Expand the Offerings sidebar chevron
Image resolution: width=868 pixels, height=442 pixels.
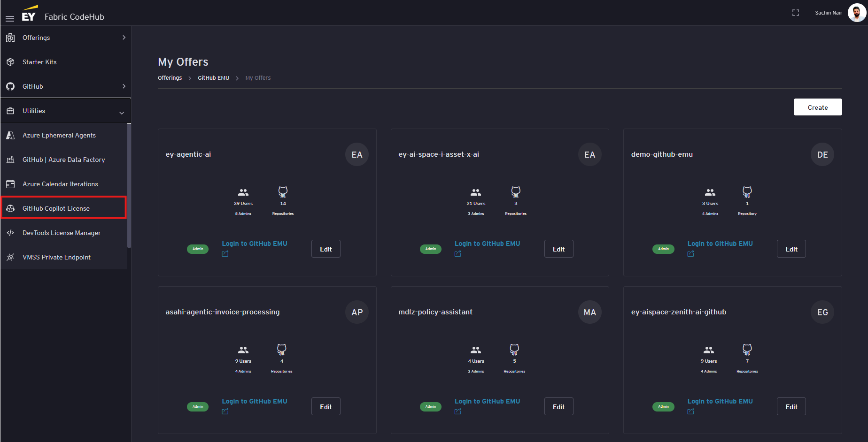point(124,38)
